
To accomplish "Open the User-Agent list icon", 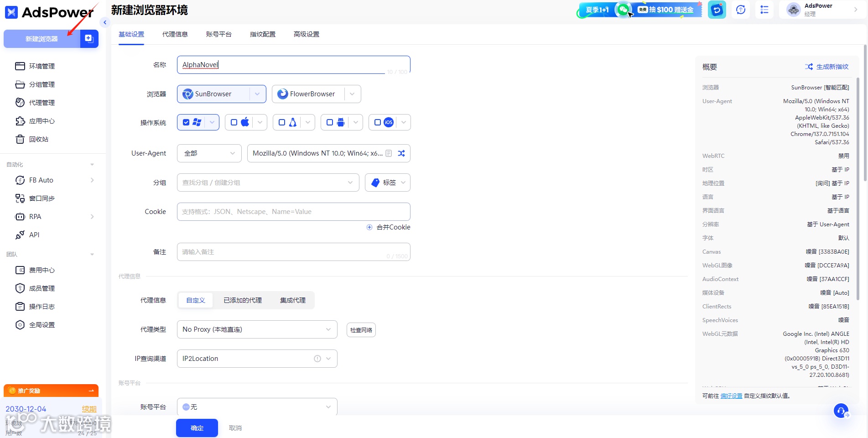I will tap(389, 153).
